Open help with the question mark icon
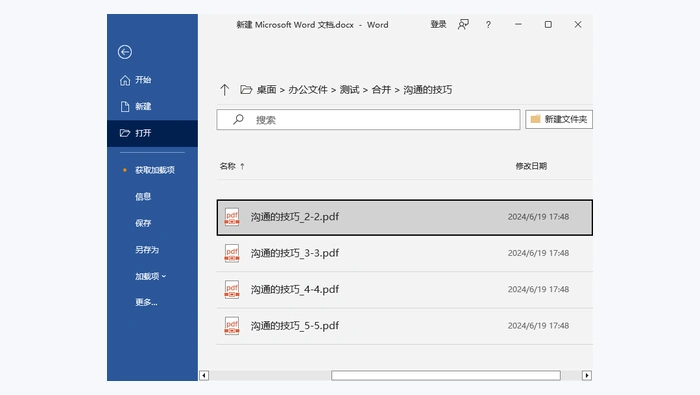Image resolution: width=700 pixels, height=395 pixels. (488, 25)
